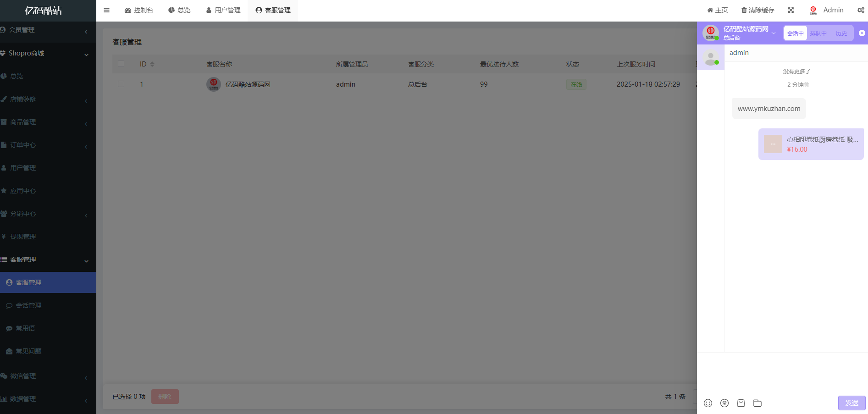Open the quick phrases 常 icon in chat
Screen dimensions: 868x414
(724, 403)
